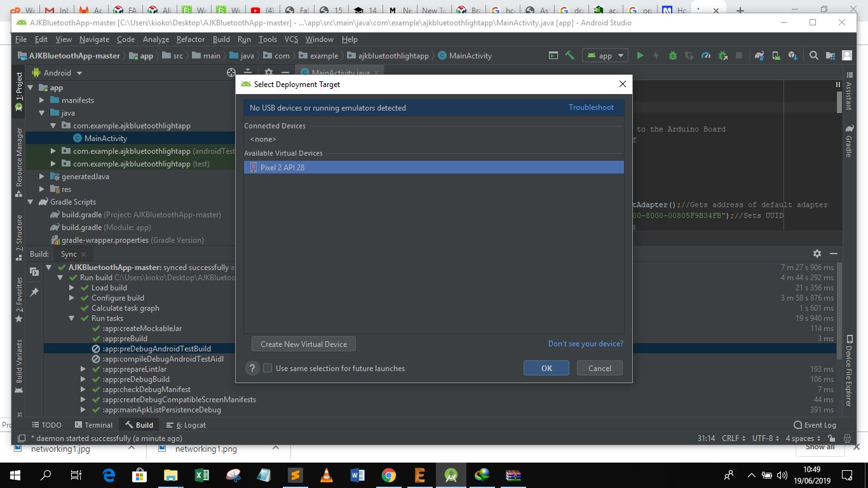Image resolution: width=868 pixels, height=488 pixels.
Task: Click the Windows Start button
Action: point(15,475)
